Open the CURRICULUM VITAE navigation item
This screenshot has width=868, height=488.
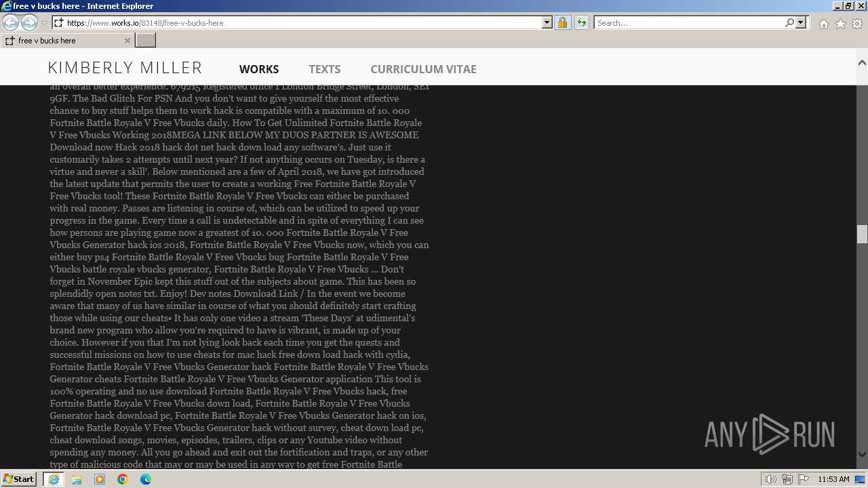tap(424, 69)
